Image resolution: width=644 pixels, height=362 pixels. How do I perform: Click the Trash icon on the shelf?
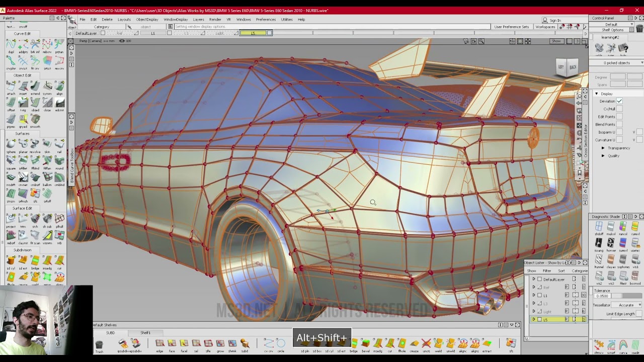(x=99, y=345)
